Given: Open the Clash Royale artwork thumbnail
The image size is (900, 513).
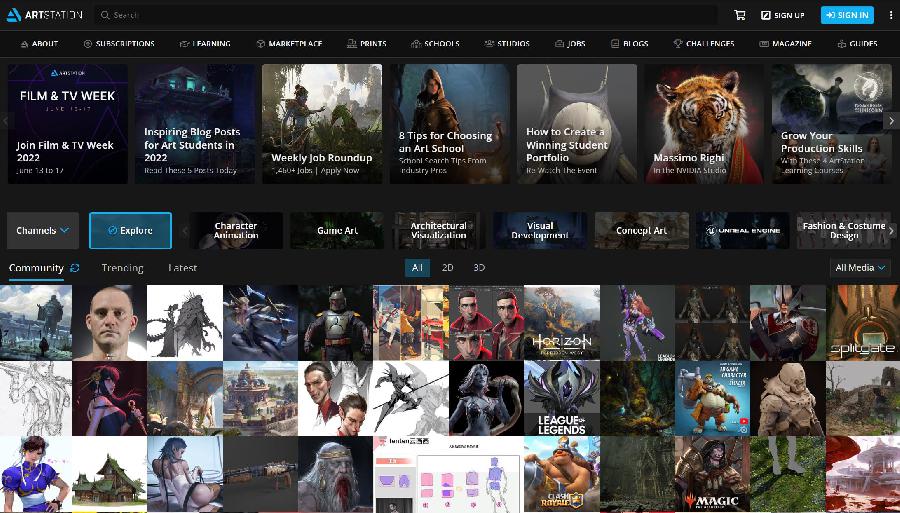Looking at the screenshot, I should [562, 474].
